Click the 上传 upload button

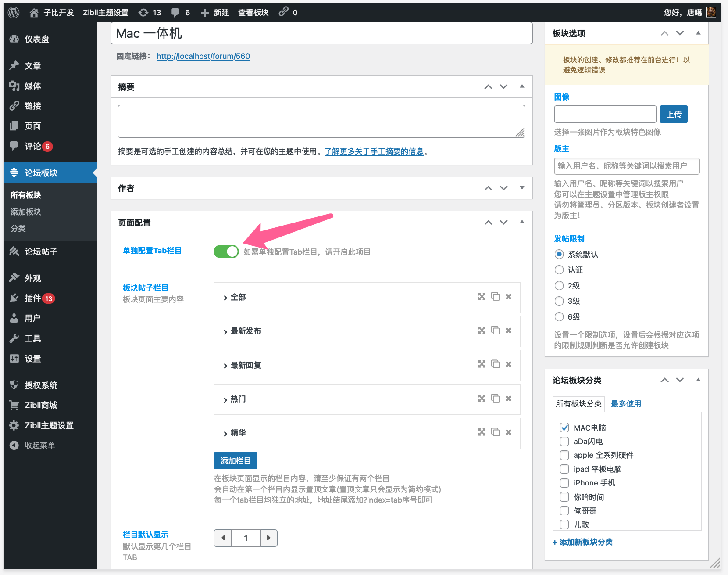674,114
